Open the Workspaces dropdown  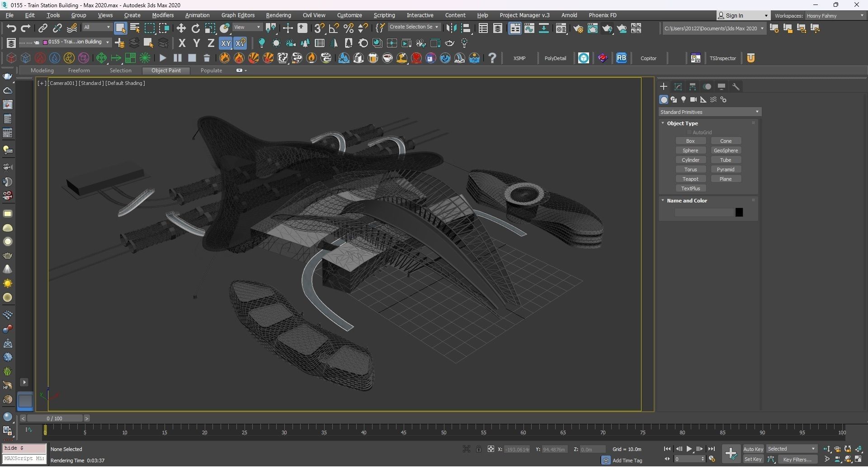coord(835,16)
